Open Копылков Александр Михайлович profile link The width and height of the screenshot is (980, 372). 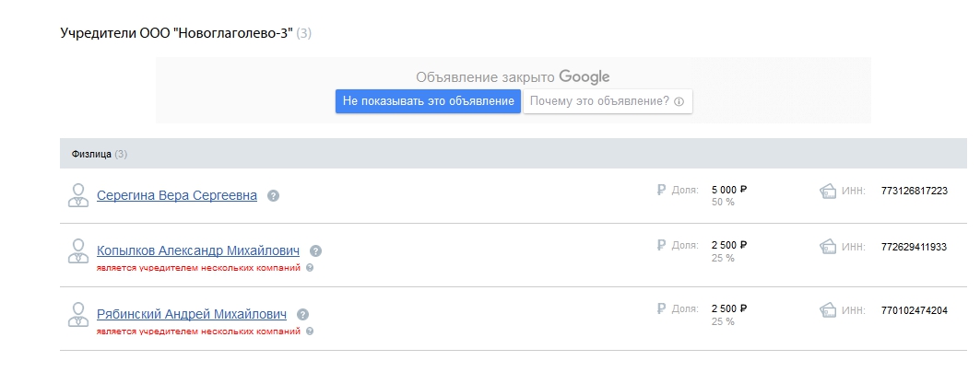pyautogui.click(x=198, y=250)
